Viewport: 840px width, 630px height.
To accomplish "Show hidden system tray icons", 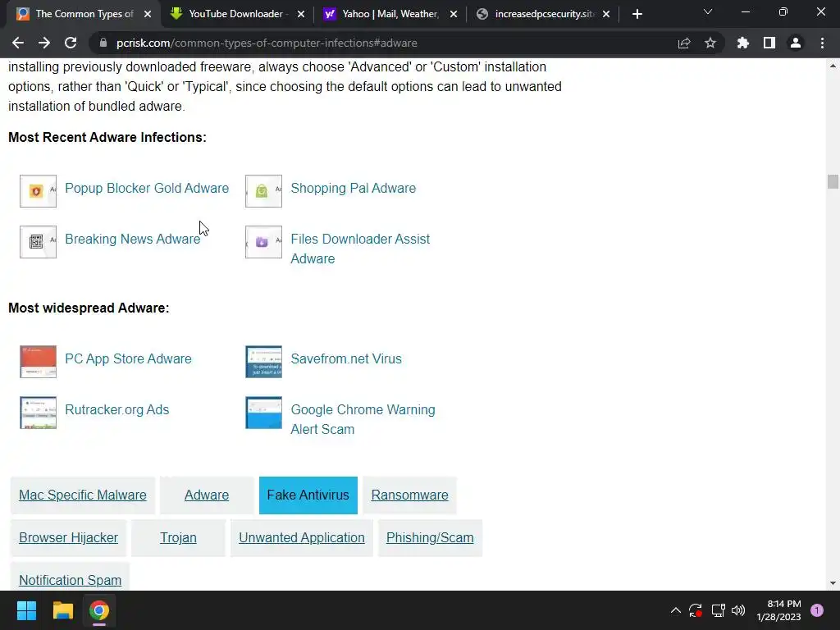I will pos(676,610).
